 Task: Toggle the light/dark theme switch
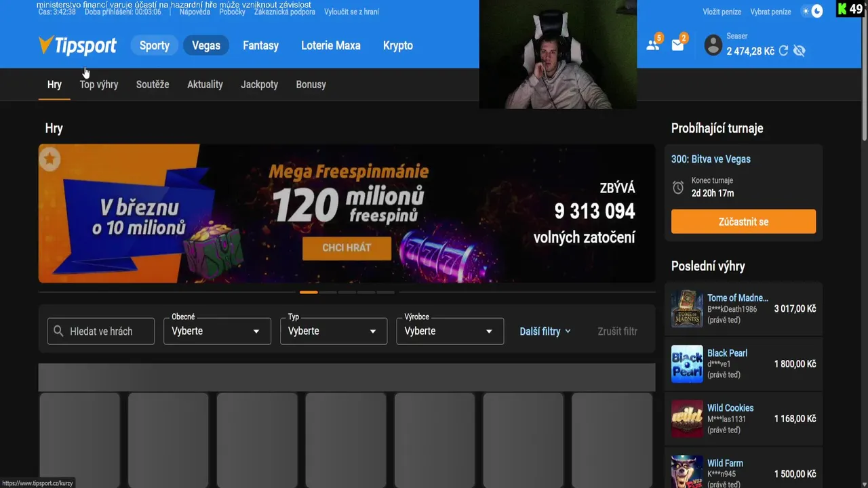pos(812,11)
